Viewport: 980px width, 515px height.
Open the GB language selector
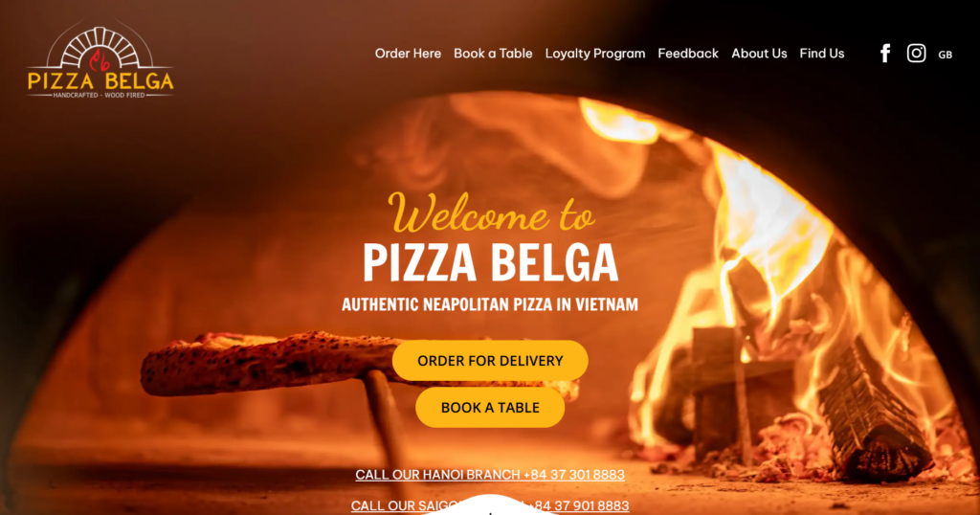tap(945, 55)
